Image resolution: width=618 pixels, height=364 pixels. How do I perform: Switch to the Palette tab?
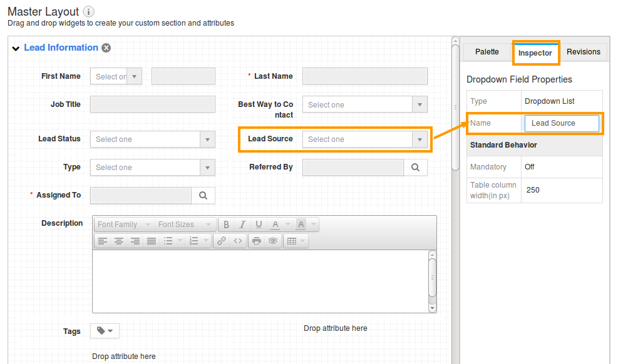click(x=487, y=52)
